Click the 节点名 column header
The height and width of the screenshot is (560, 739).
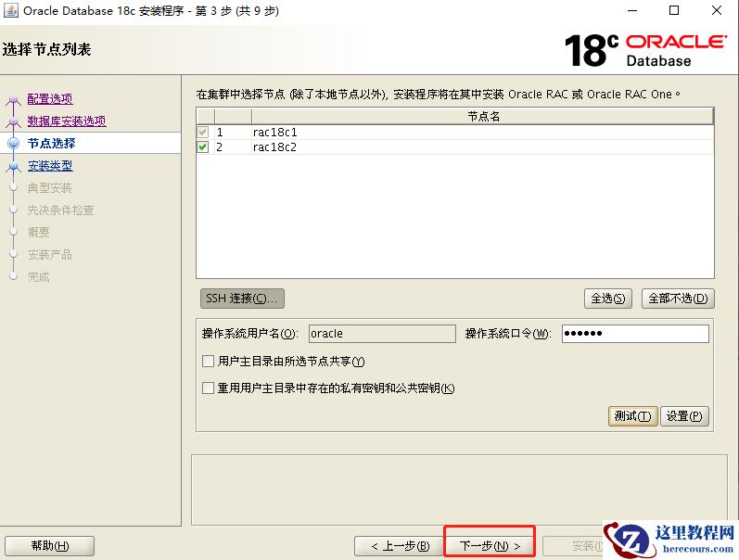tap(482, 117)
